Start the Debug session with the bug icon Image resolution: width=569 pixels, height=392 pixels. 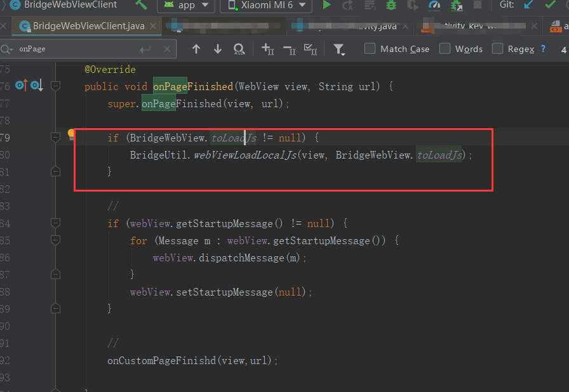[x=390, y=5]
